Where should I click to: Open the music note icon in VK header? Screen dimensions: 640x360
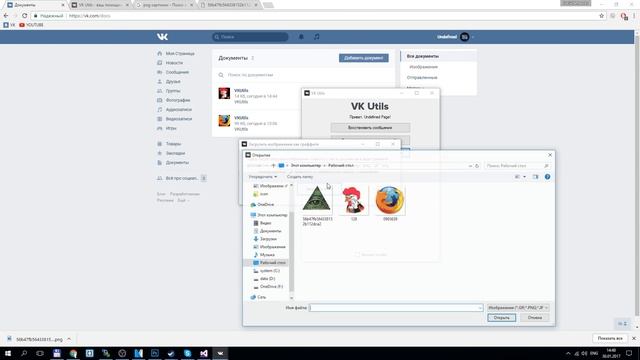click(317, 37)
